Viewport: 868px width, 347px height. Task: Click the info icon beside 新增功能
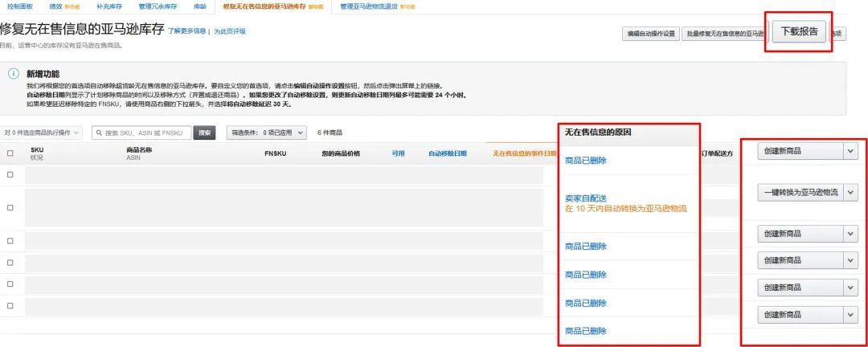[14, 74]
